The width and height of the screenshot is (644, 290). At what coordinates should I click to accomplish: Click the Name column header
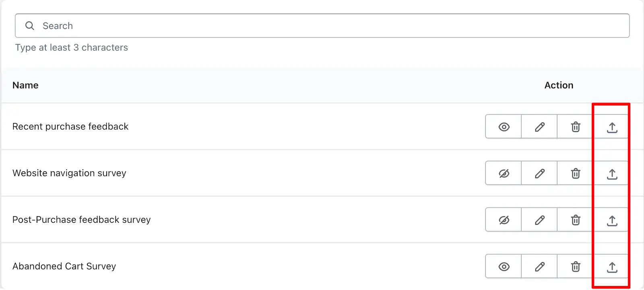coord(25,85)
